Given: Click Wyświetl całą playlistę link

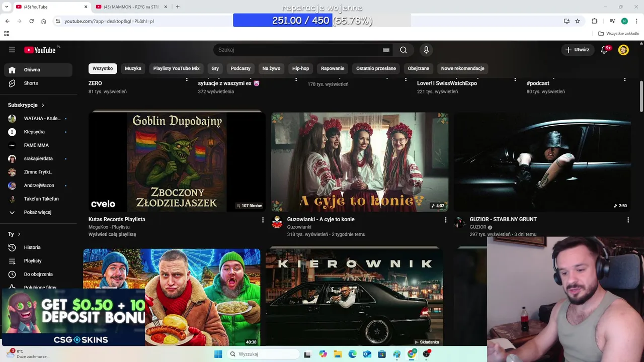Looking at the screenshot, I should pos(112,234).
